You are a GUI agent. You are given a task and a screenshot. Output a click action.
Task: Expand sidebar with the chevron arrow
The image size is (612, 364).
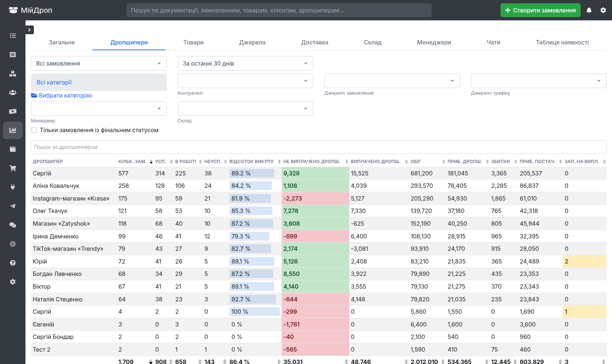pyautogui.click(x=30, y=30)
